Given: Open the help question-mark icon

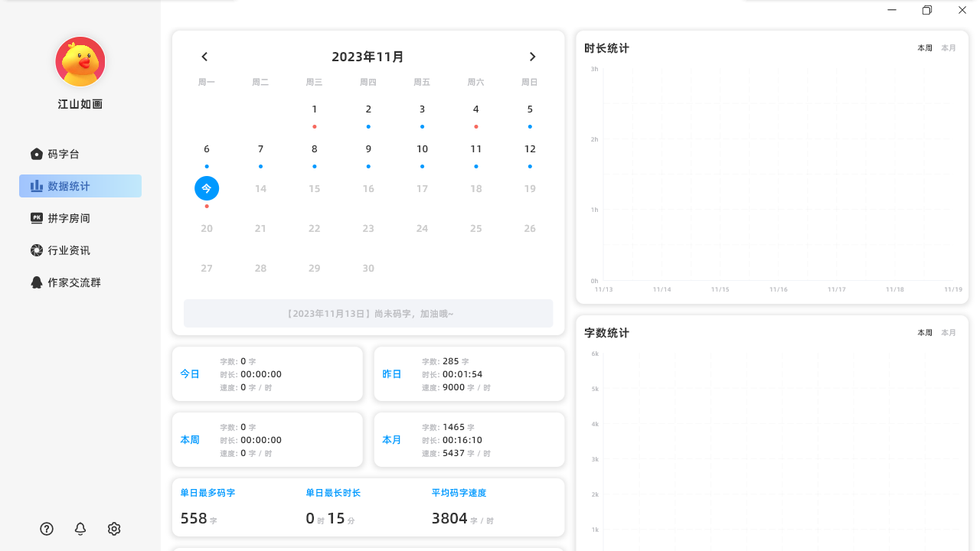Looking at the screenshot, I should (46, 529).
